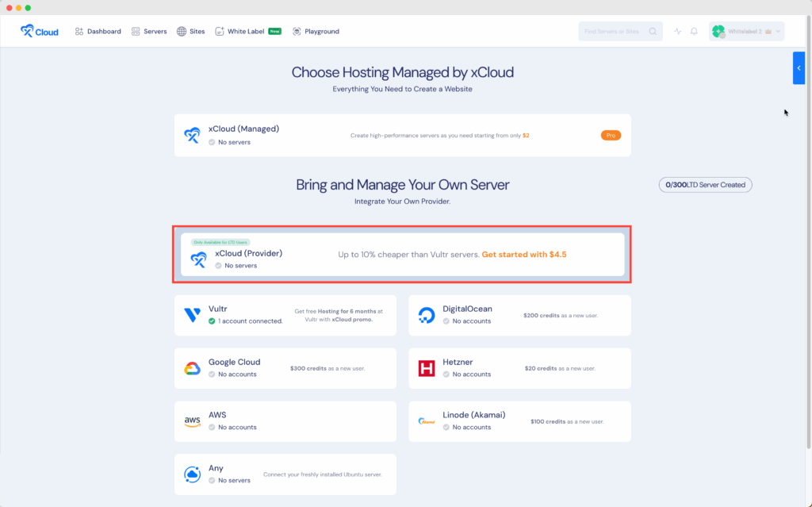Select the Linode (Akamai) logo
The width and height of the screenshot is (812, 507).
pyautogui.click(x=427, y=421)
